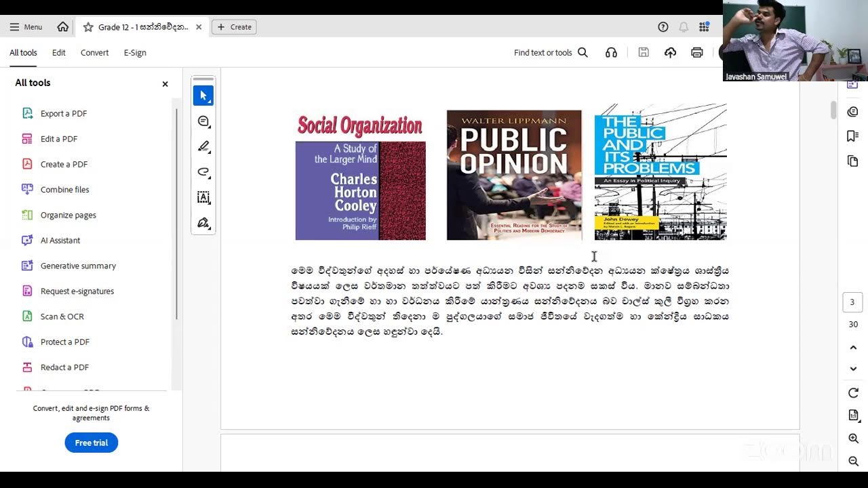The height and width of the screenshot is (488, 868).
Task: Go to next page down arrow
Action: pos(853,369)
